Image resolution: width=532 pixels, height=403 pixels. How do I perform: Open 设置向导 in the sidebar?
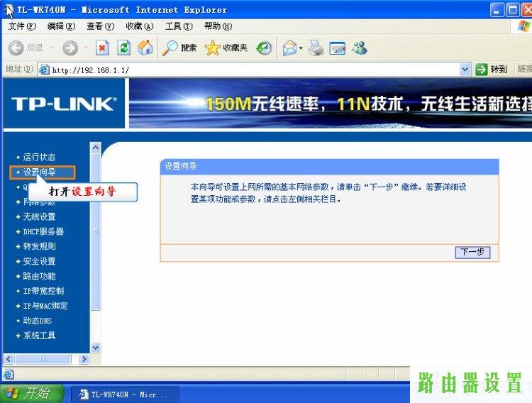39,172
